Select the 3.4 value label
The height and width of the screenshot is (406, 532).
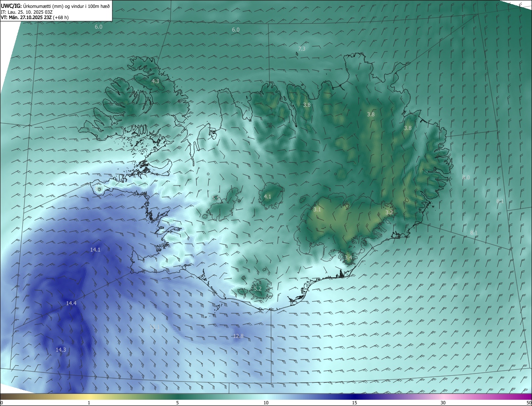[348, 258]
